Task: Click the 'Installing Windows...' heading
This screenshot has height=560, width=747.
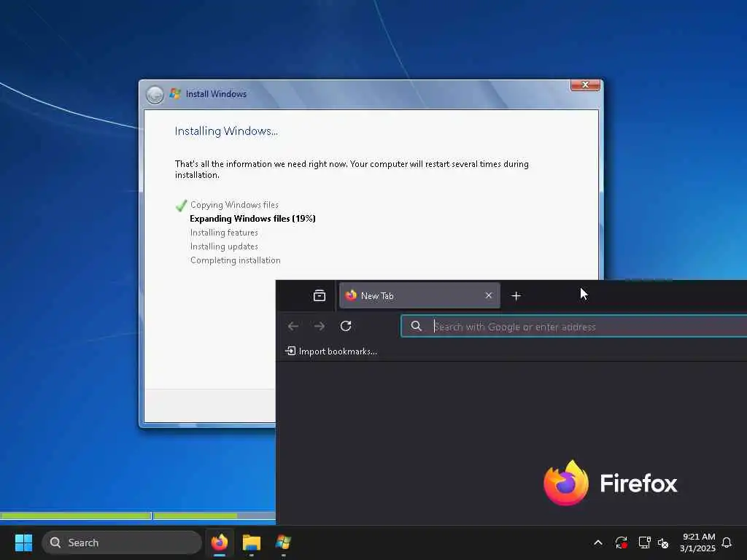Action: point(226,131)
